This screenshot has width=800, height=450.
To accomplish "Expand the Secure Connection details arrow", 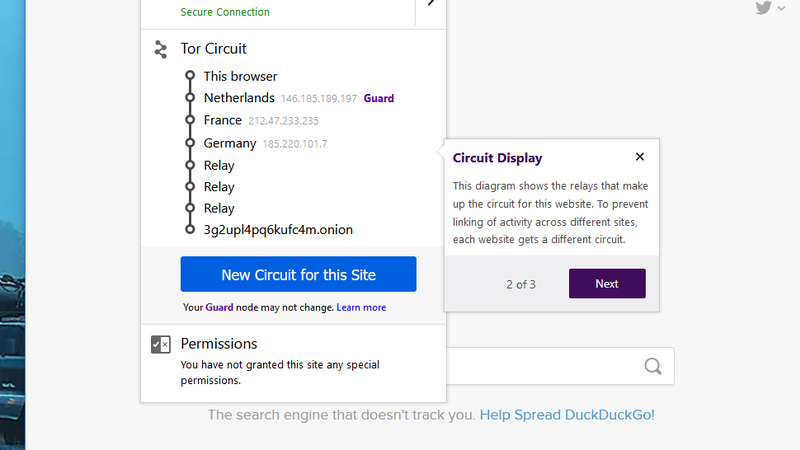I will pos(431,3).
